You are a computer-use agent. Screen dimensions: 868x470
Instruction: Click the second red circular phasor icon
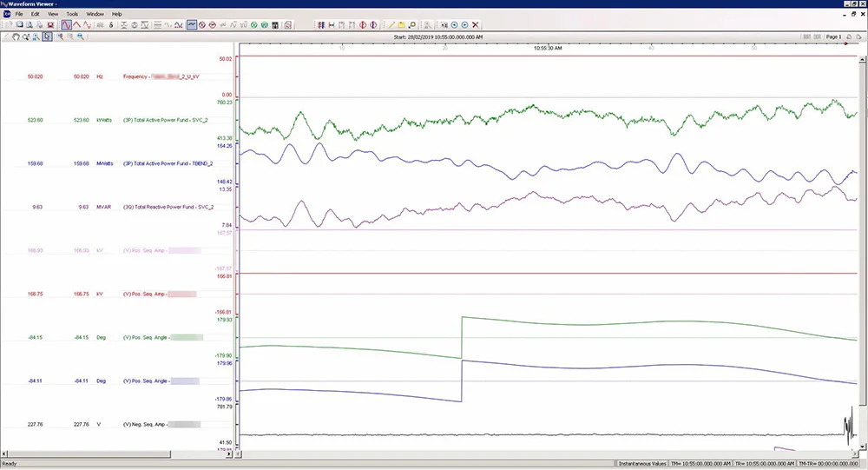pyautogui.click(x=213, y=25)
